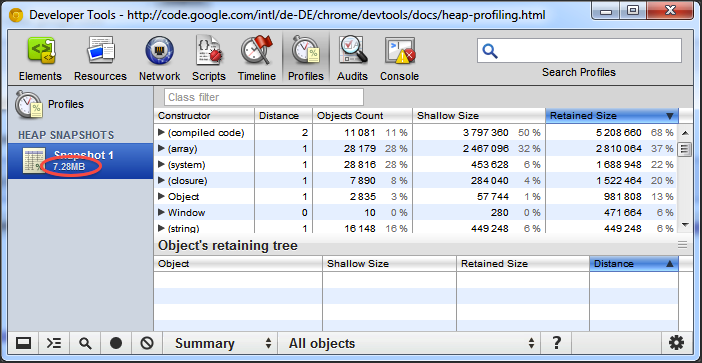
Task: Expand the Window constructor row
Action: [162, 213]
